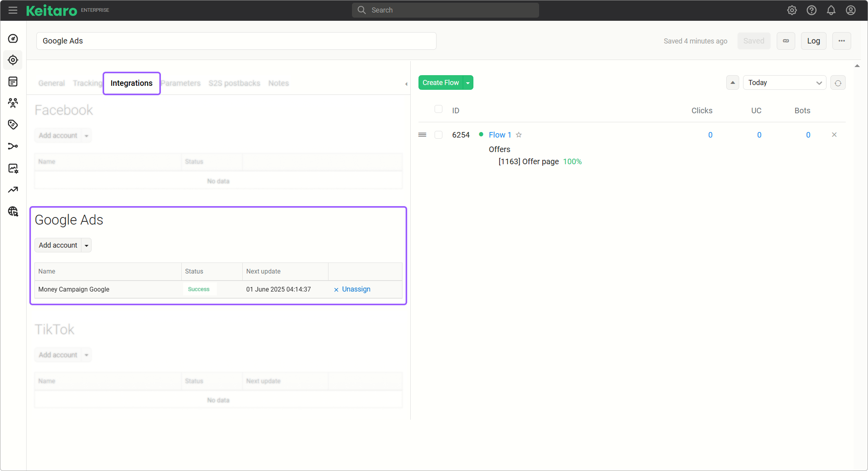Click Add account under Google Ads
The width and height of the screenshot is (868, 471).
pyautogui.click(x=58, y=245)
